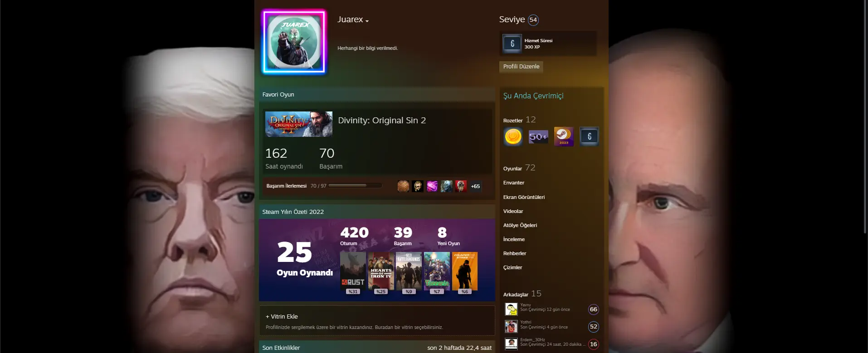This screenshot has height=353, width=868.
Task: Open the Rehberler link
Action: click(515, 254)
